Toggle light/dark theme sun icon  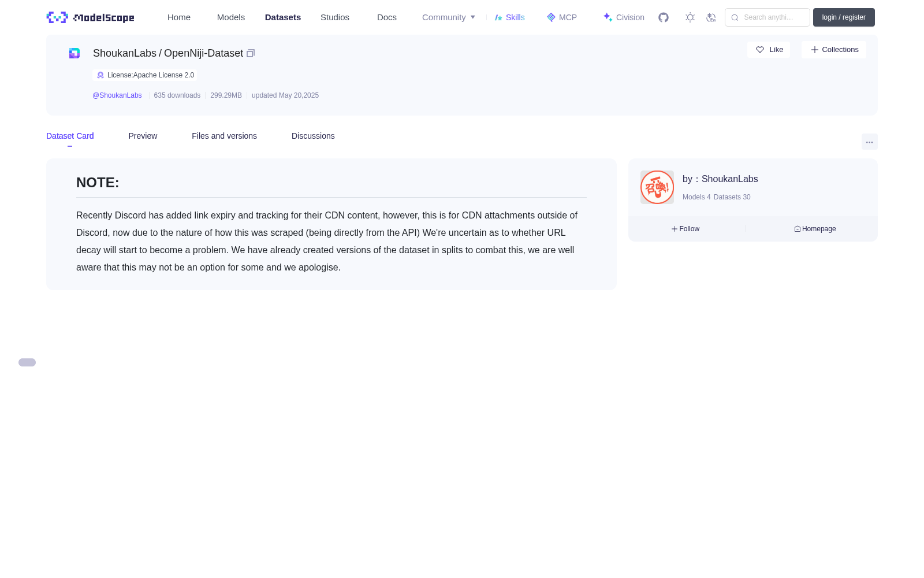click(690, 17)
